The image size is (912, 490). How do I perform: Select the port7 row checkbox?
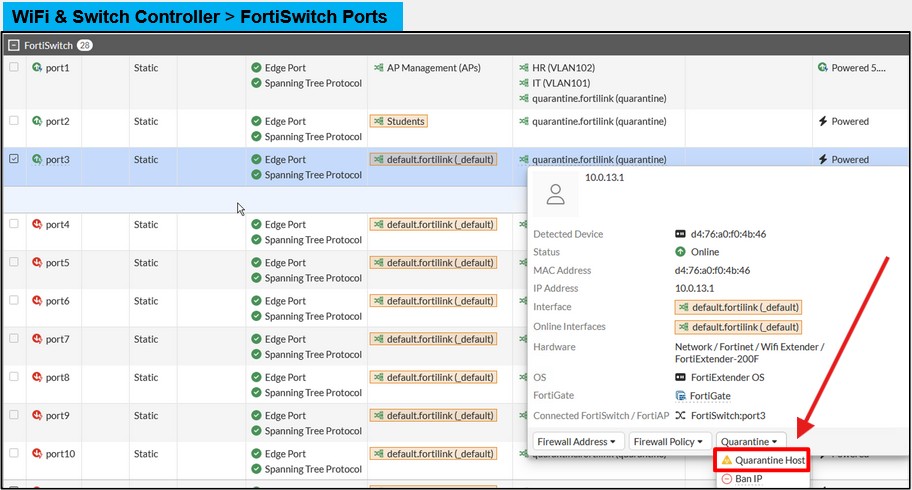14,338
